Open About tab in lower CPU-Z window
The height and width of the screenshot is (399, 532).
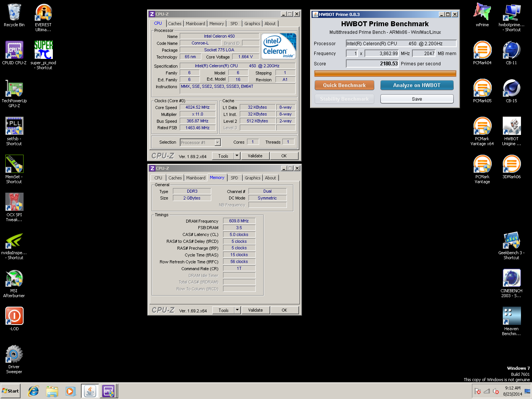271,178
